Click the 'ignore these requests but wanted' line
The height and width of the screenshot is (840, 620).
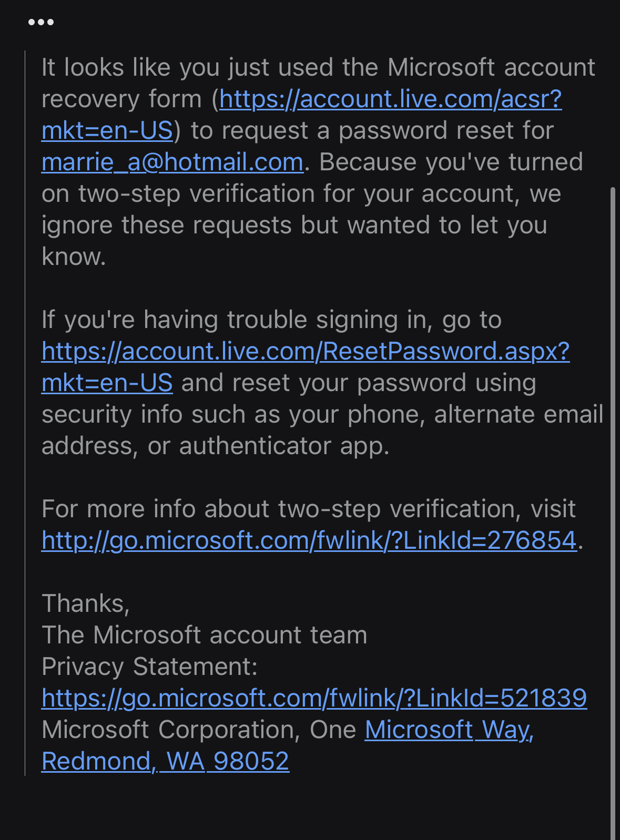pos(294,225)
